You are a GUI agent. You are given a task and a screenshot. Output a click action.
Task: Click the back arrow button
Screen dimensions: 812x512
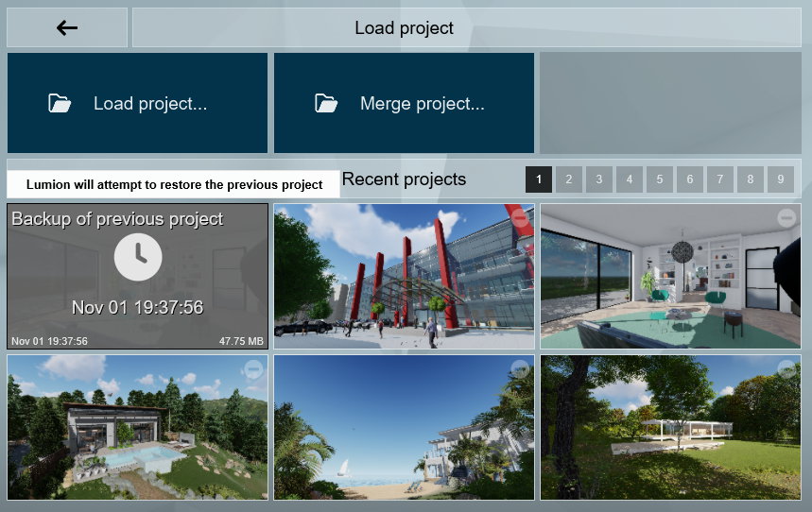pyautogui.click(x=67, y=28)
